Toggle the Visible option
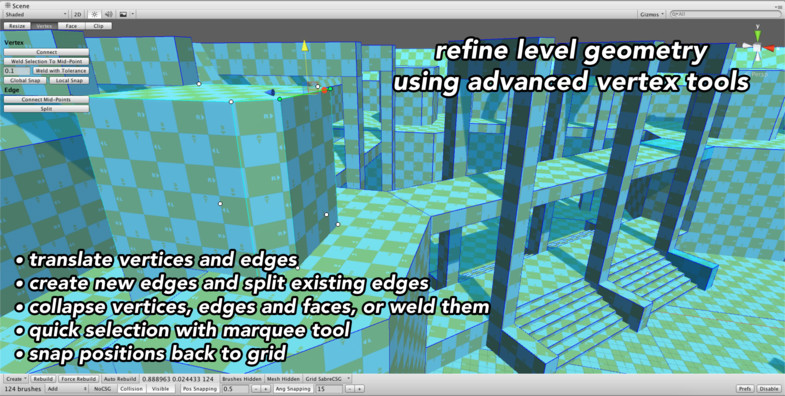The height and width of the screenshot is (396, 785). (x=161, y=388)
